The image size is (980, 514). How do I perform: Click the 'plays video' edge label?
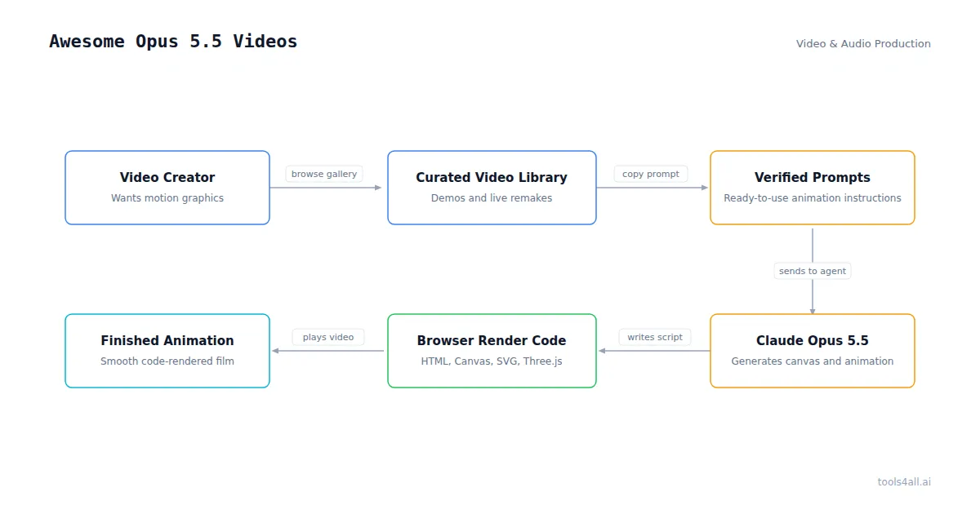coord(328,337)
